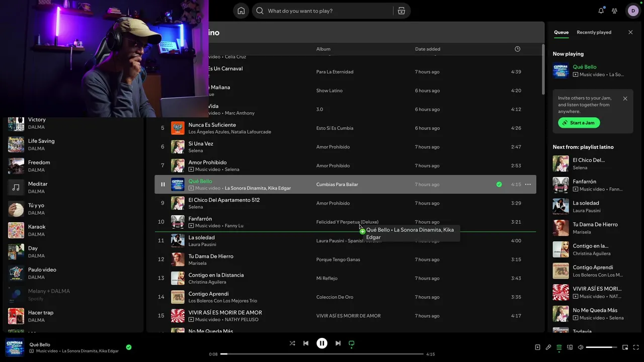Open the miniplayer icon
The image size is (644, 362).
coord(625,347)
